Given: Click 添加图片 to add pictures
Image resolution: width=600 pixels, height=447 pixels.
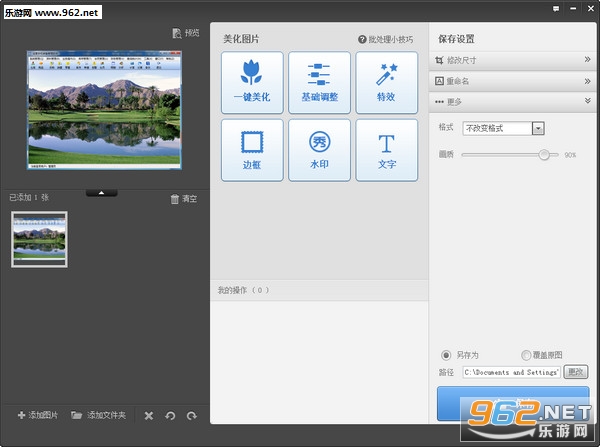Looking at the screenshot, I should (x=38, y=415).
